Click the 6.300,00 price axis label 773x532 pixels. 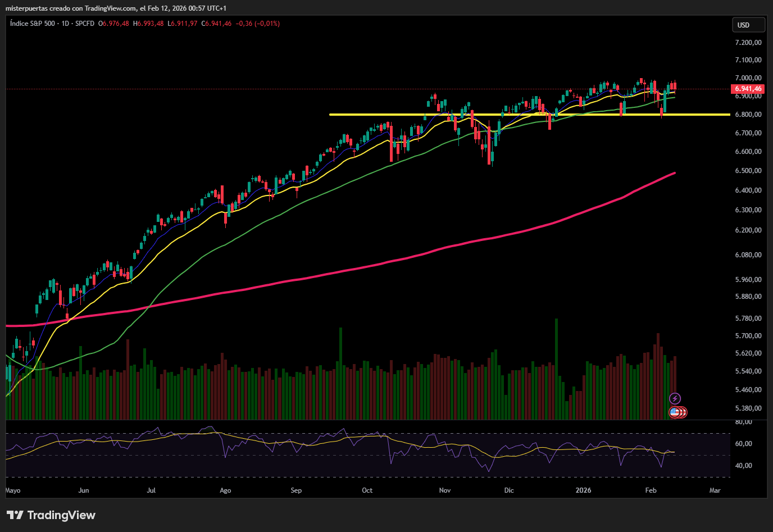(748, 210)
